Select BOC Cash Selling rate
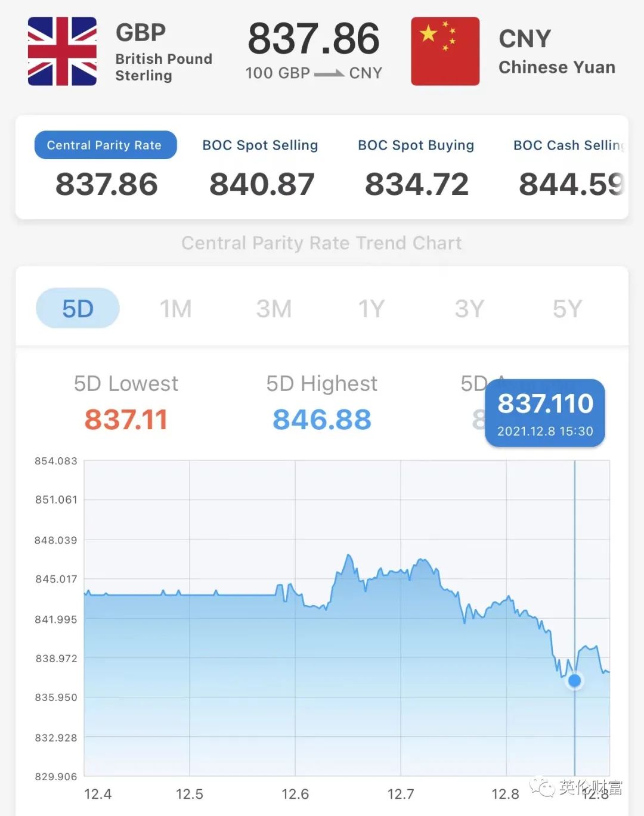Viewport: 644px width, 816px height. point(568,145)
